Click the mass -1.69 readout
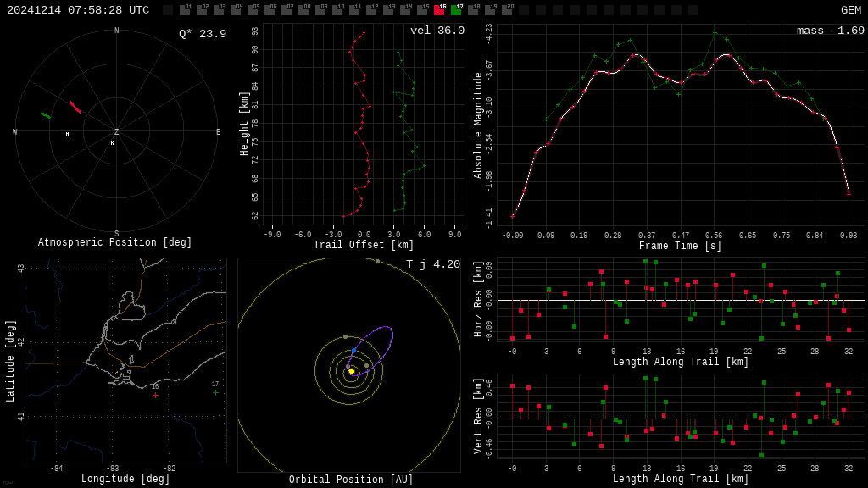Image resolution: width=868 pixels, height=488 pixels. point(831,30)
